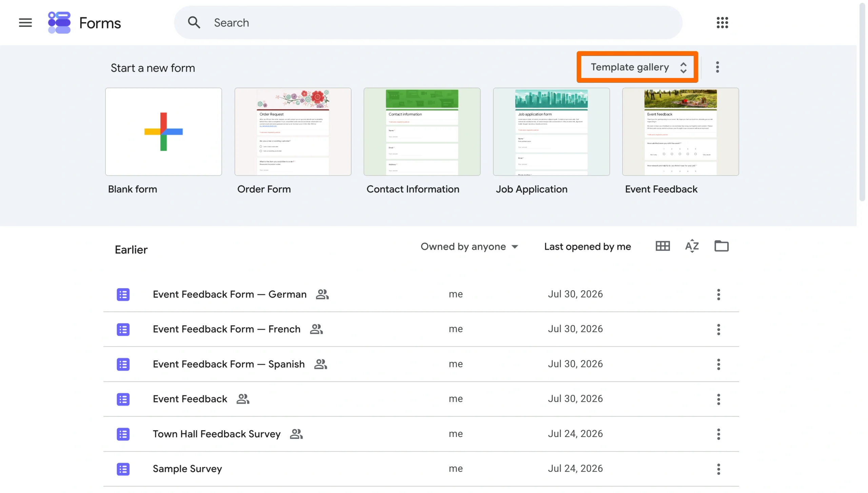The height and width of the screenshot is (493, 868).
Task: Open more options for Event Feedback Form — Spanish
Action: (718, 364)
